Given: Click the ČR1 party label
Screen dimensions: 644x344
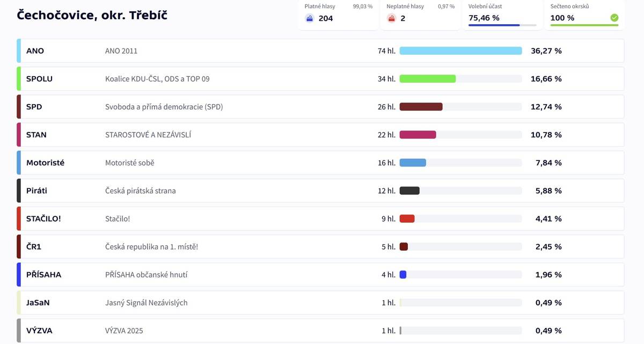Looking at the screenshot, I should pos(34,246).
